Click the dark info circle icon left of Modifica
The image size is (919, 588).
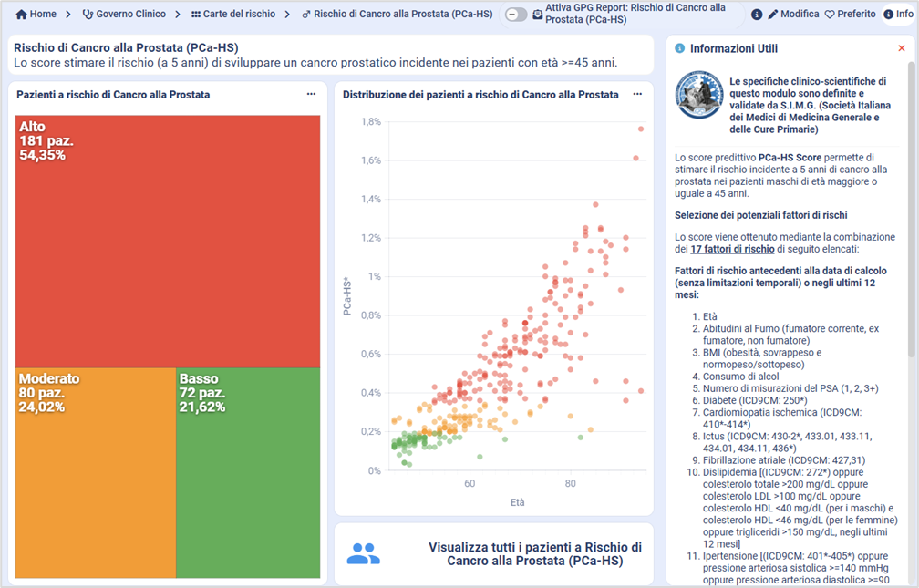click(x=757, y=15)
